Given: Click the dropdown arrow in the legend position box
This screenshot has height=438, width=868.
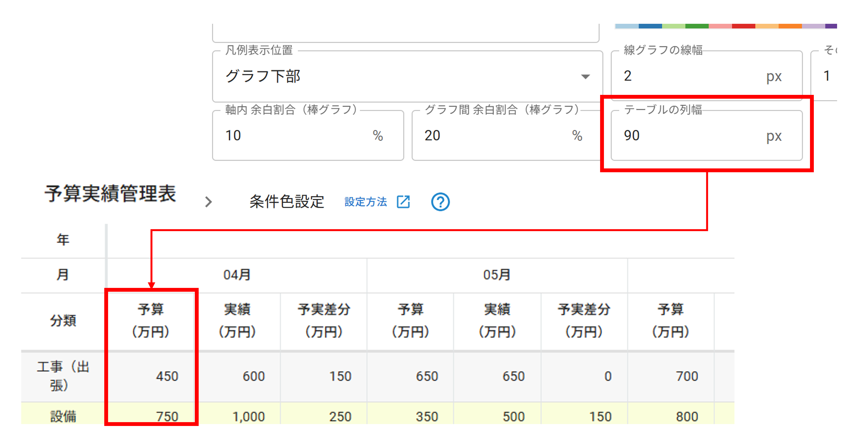Looking at the screenshot, I should point(586,77).
